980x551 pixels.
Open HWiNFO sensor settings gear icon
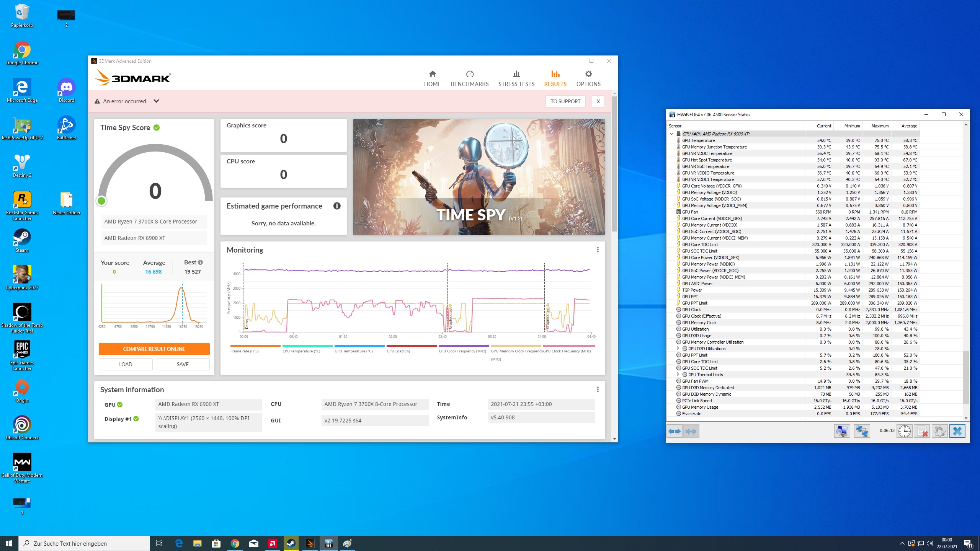click(x=939, y=431)
